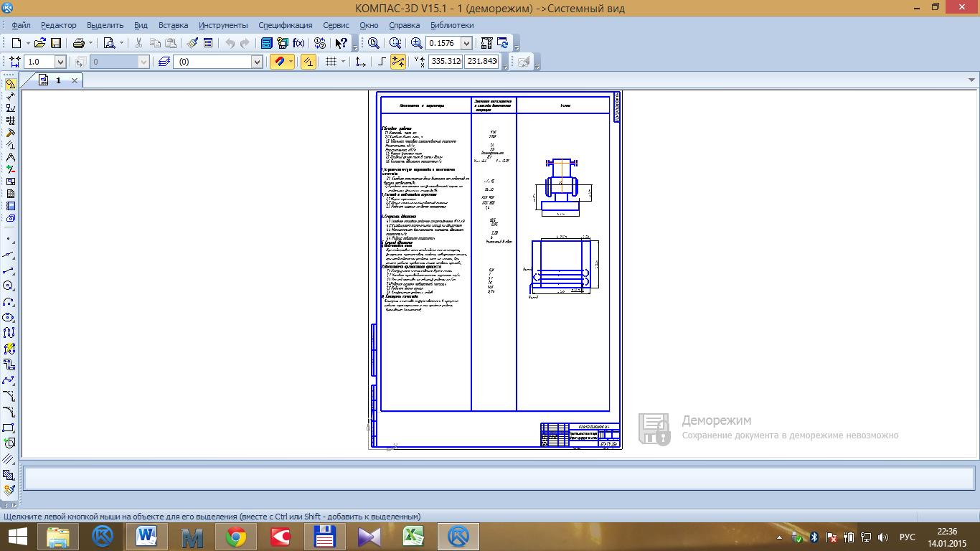Toggle the parametric mode button

(x=308, y=62)
